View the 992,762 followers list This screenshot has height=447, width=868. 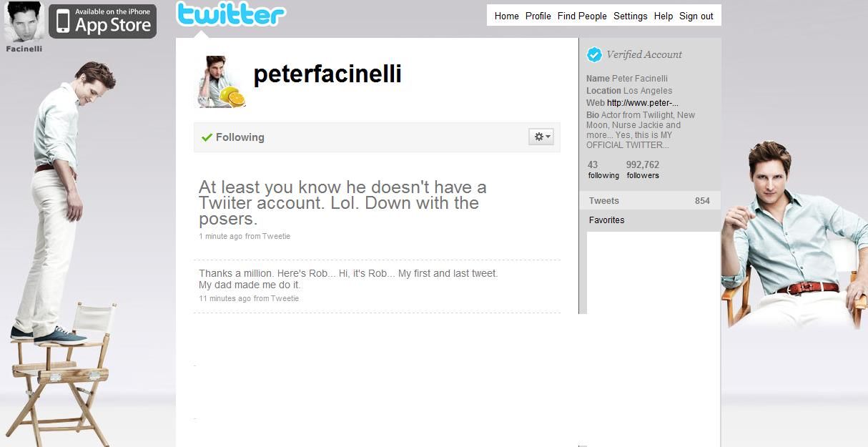(x=643, y=170)
